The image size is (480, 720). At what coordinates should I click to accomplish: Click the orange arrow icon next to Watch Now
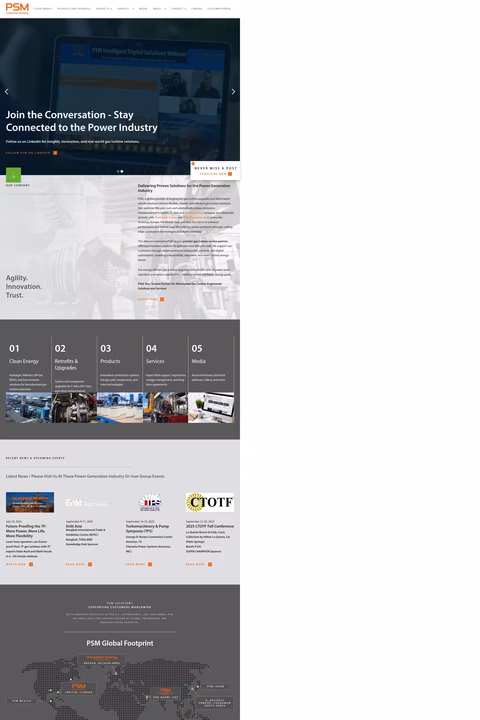point(31,564)
